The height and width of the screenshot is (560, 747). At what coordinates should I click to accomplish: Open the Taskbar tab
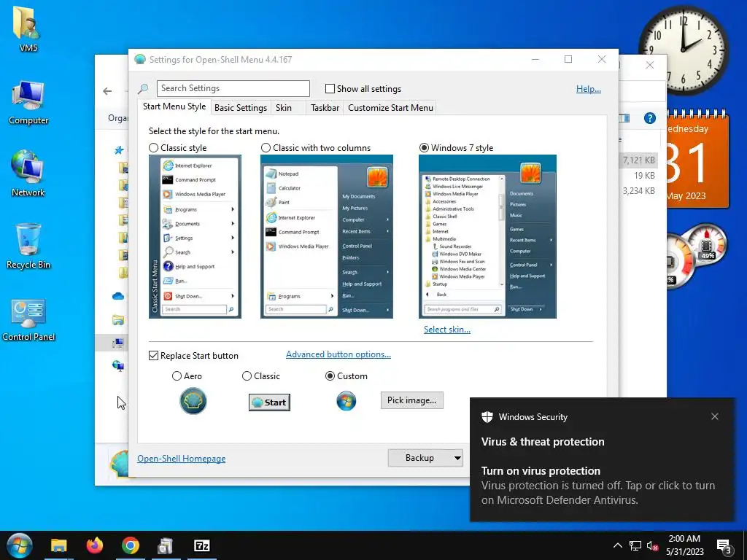coord(325,108)
